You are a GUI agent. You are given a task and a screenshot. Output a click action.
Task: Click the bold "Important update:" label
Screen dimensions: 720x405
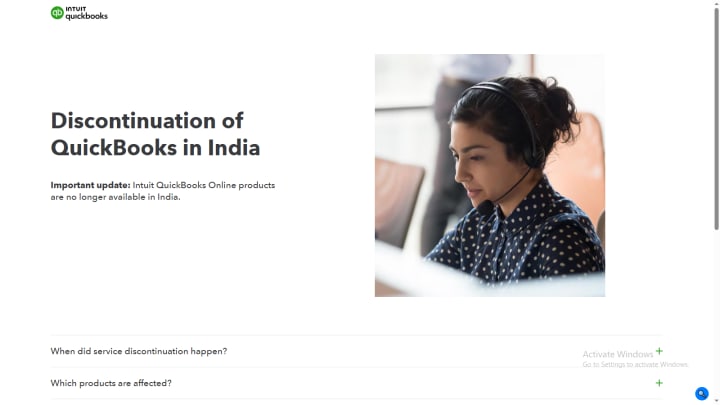pos(90,185)
